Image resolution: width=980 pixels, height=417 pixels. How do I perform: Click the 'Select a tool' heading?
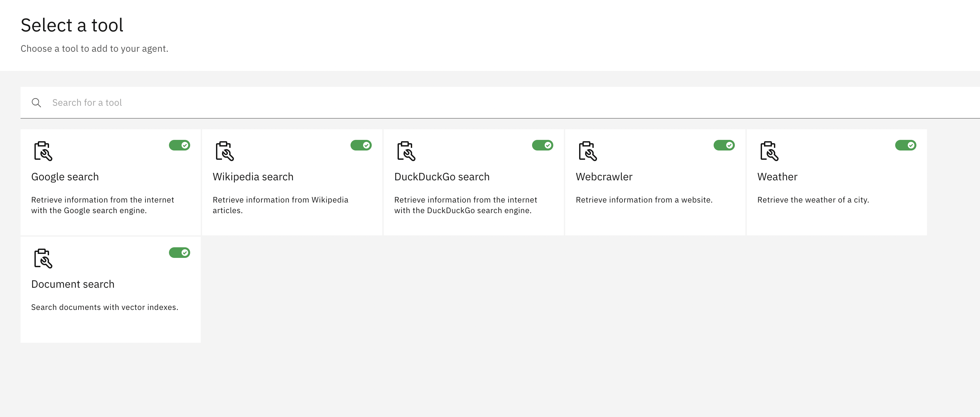72,25
